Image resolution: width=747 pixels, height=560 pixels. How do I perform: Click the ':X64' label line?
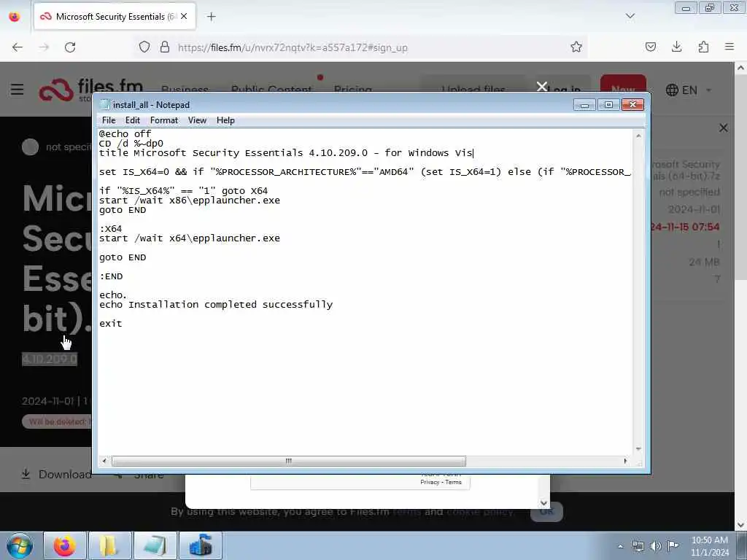[111, 228]
